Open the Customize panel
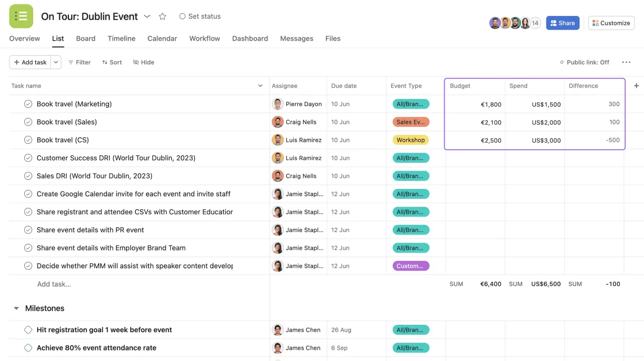 [611, 23]
